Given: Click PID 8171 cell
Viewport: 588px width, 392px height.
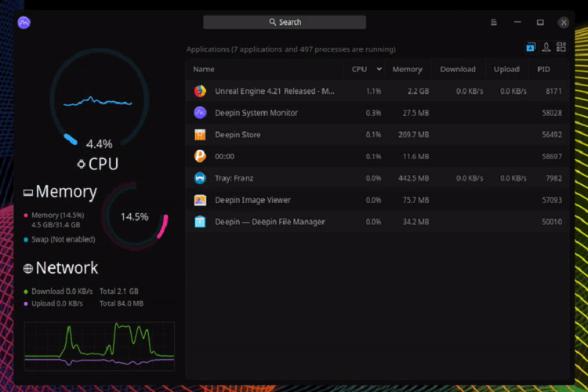Looking at the screenshot, I should pyautogui.click(x=554, y=91).
